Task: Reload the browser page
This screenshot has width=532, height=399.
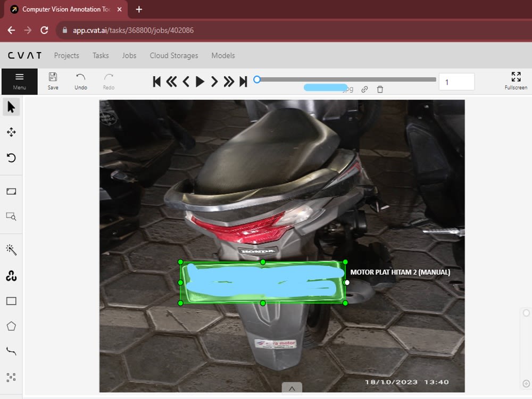Action: 45,30
